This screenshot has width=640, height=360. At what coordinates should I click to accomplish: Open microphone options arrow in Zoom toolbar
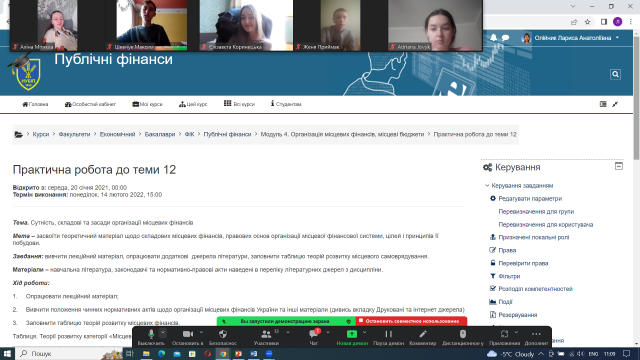163,333
